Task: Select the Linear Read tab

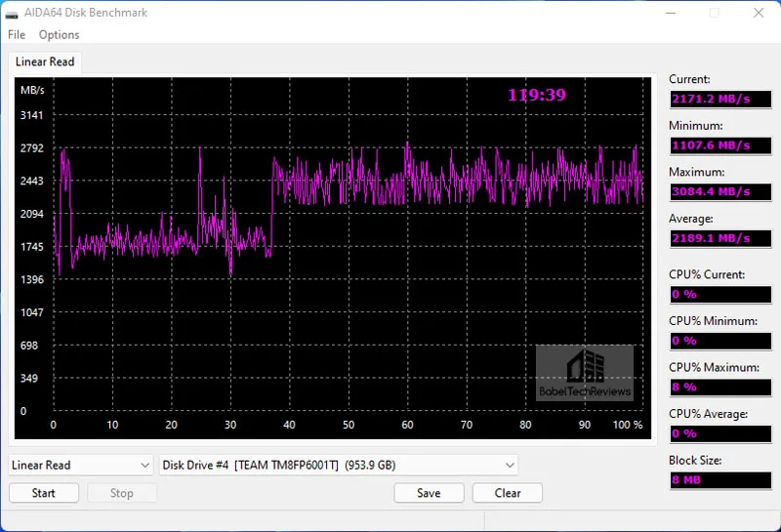Action: click(45, 61)
